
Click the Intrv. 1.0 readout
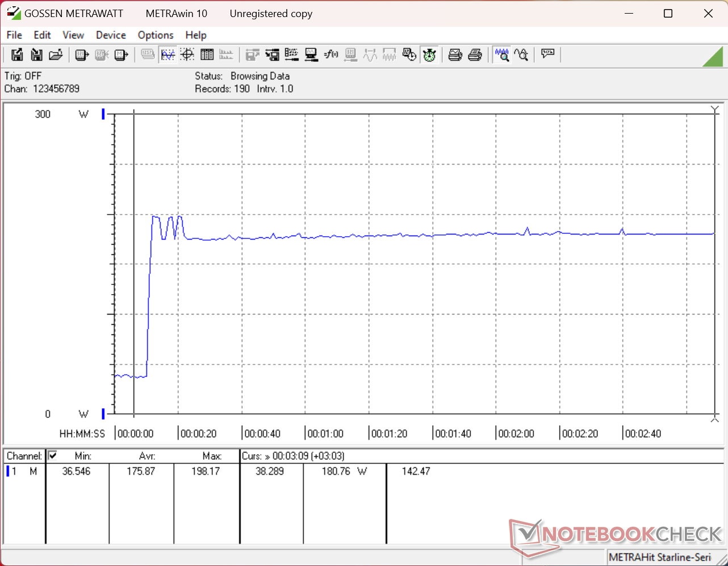click(275, 89)
